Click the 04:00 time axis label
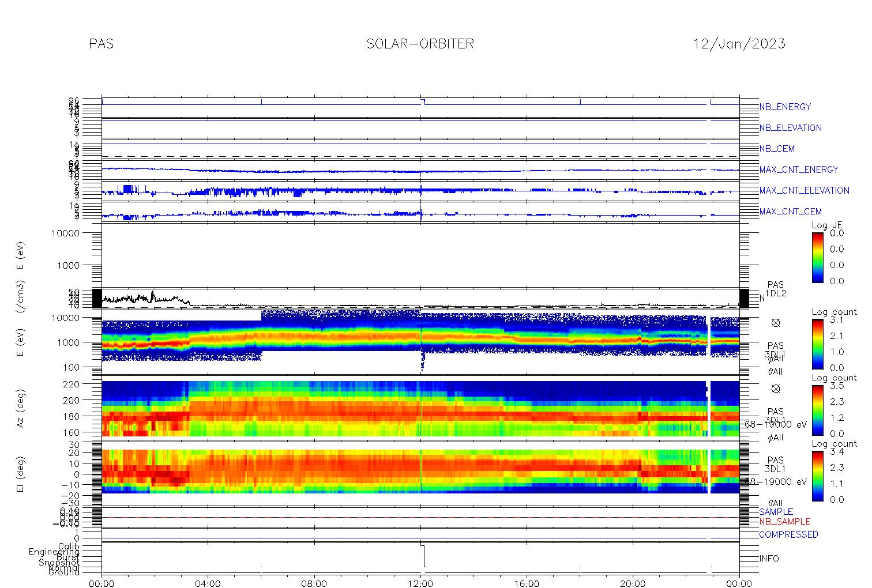This screenshot has width=872, height=588. (208, 583)
